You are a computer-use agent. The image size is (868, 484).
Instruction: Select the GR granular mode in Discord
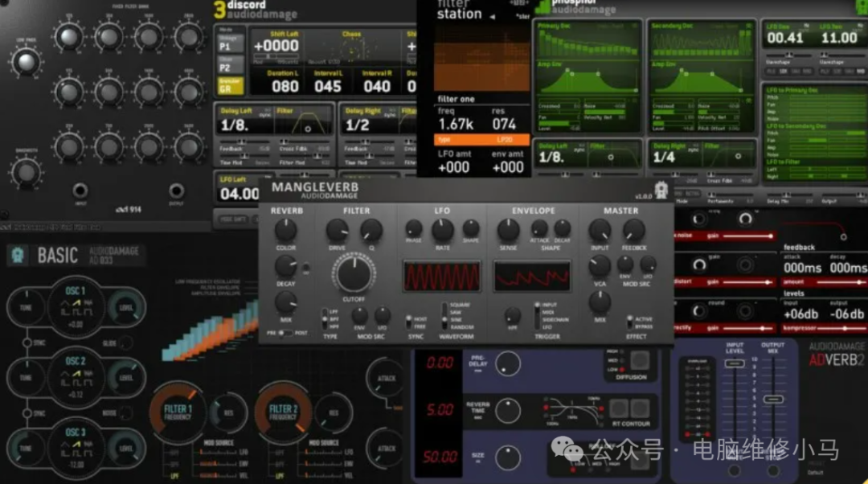pyautogui.click(x=231, y=86)
